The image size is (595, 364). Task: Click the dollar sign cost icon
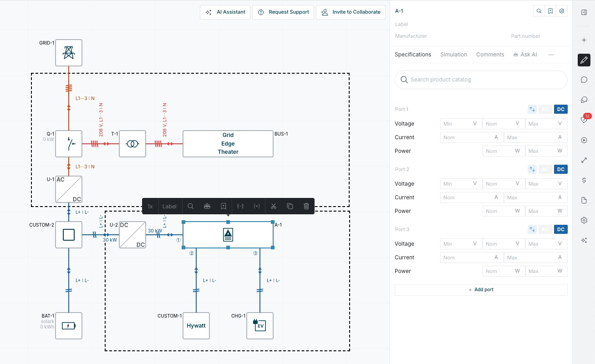point(584,180)
